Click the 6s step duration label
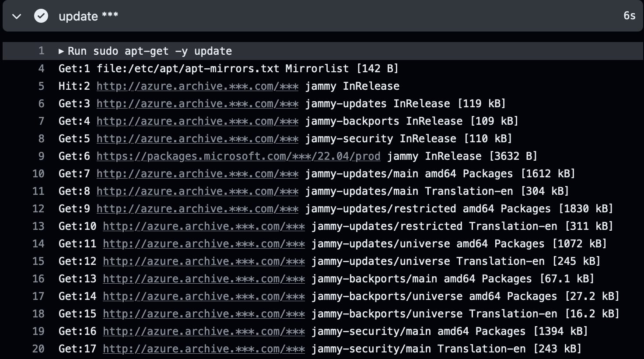The image size is (644, 359). click(629, 16)
